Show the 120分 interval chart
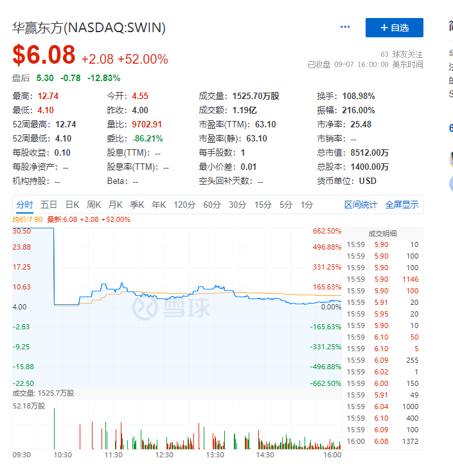 tap(184, 205)
